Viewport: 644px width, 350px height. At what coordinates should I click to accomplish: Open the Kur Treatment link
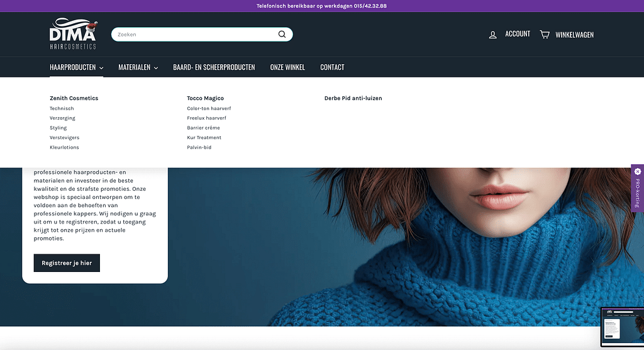(204, 137)
